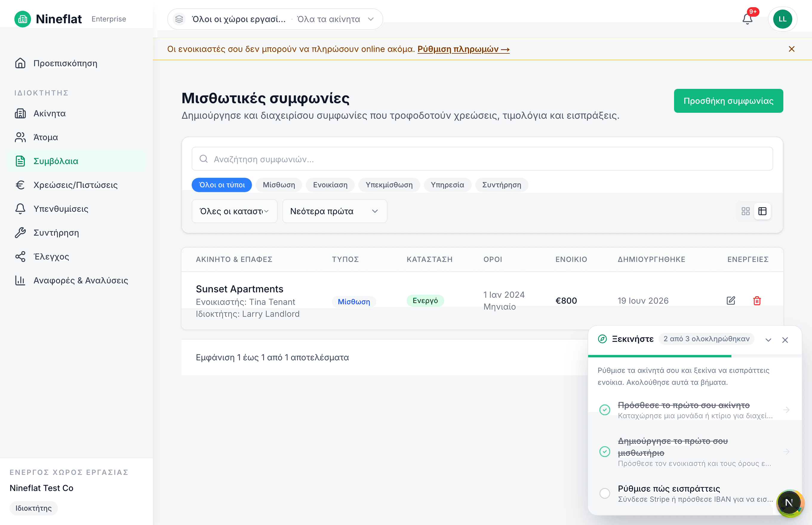Follow the Ρύθμιση πληρωμών link
The width and height of the screenshot is (812, 525).
click(464, 49)
